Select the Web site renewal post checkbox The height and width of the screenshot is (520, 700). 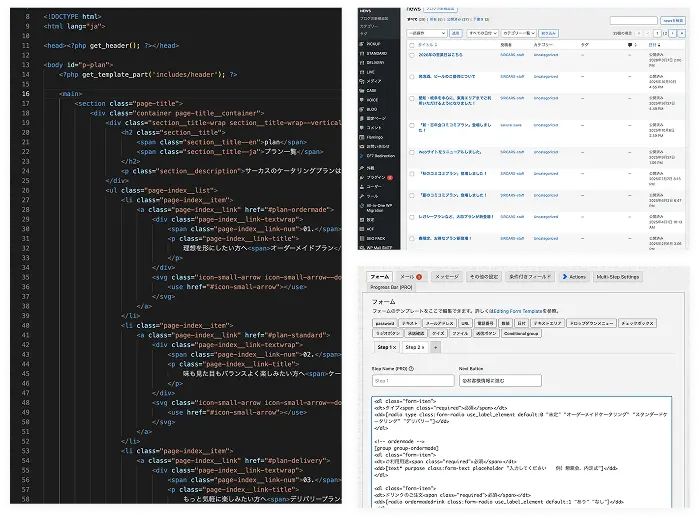pos(412,153)
